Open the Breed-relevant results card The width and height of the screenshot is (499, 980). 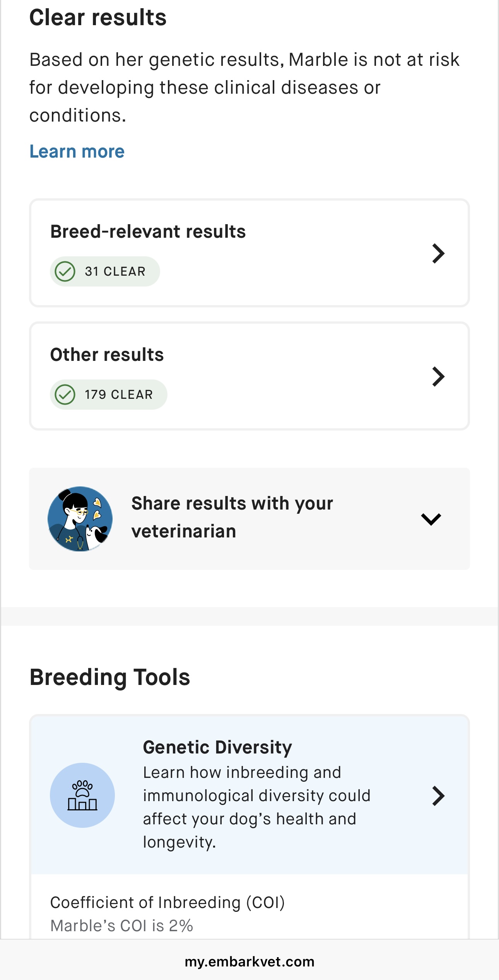click(249, 253)
